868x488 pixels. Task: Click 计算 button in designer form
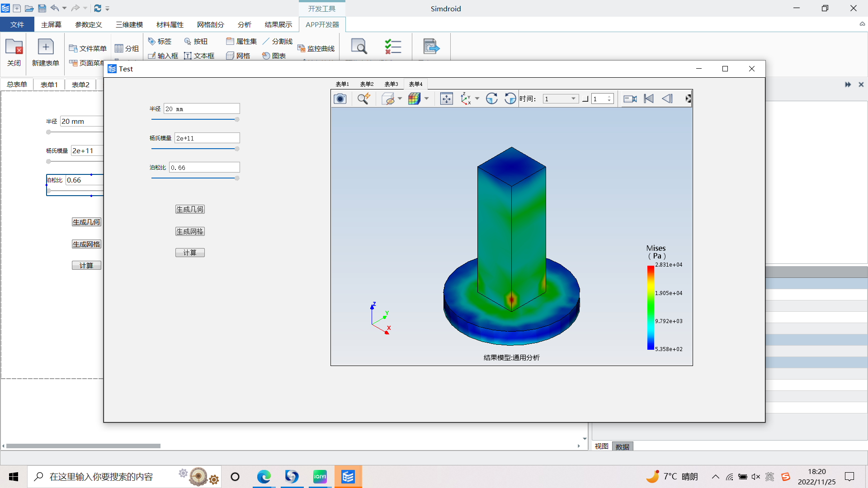[x=86, y=265]
